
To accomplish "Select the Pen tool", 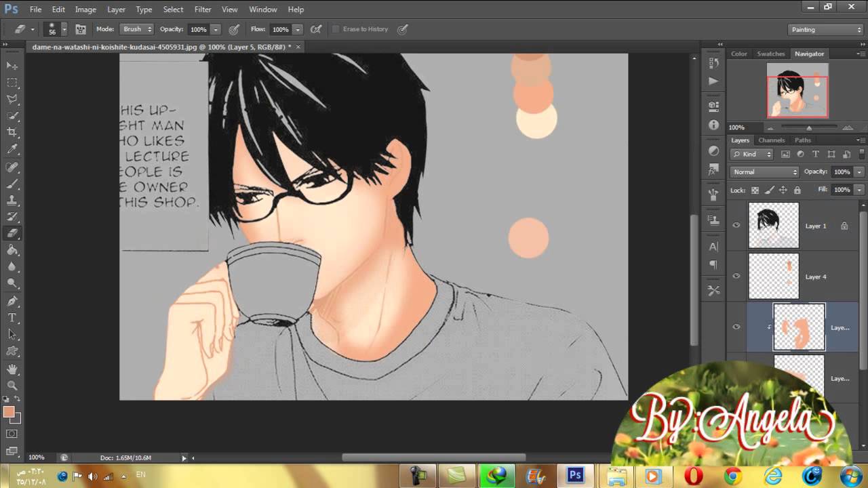I will point(12,301).
